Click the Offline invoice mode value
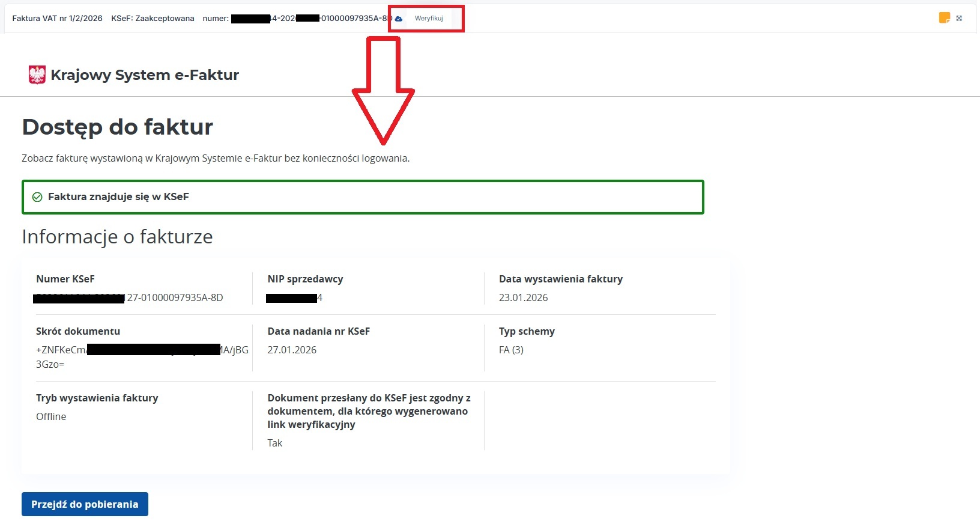The height and width of the screenshot is (527, 980). (x=51, y=417)
